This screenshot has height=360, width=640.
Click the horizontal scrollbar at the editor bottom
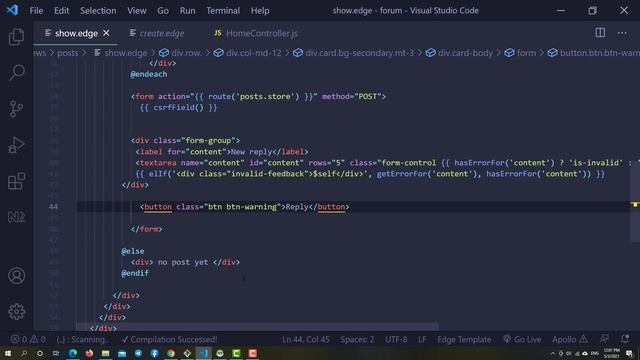(257, 327)
